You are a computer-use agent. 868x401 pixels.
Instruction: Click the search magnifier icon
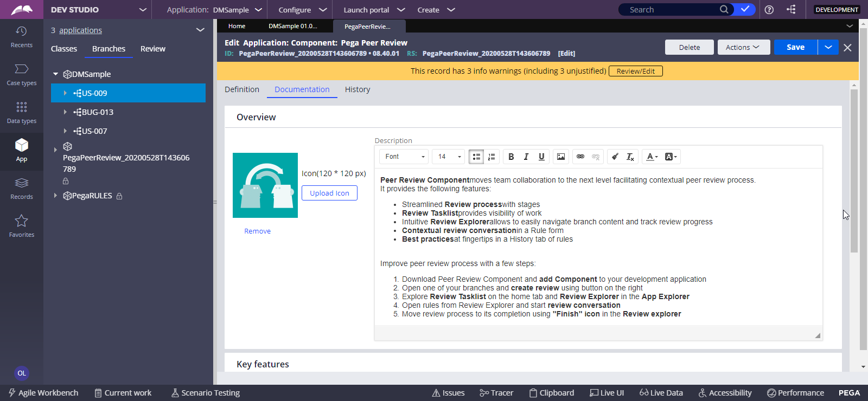click(x=724, y=10)
